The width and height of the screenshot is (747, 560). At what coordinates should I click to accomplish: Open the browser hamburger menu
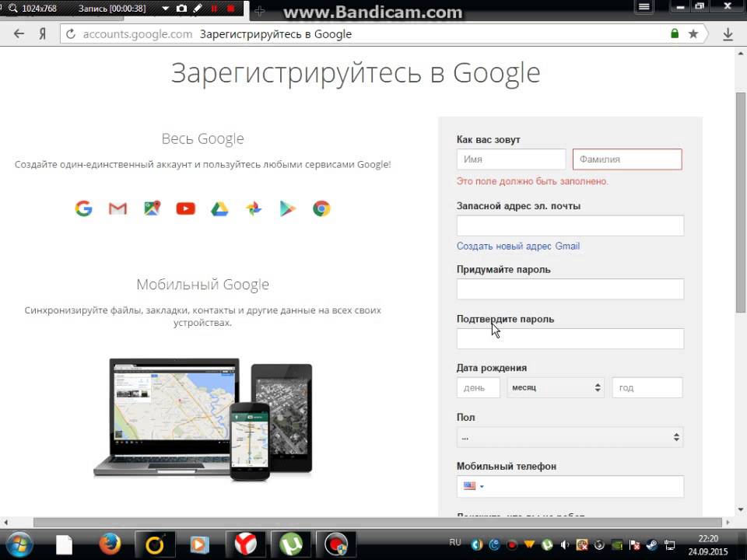coord(644,7)
